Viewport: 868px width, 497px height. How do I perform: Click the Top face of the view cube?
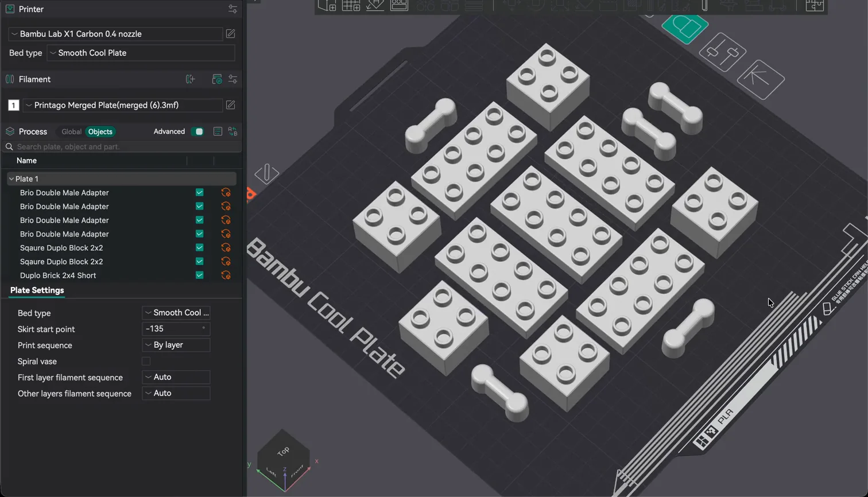pyautogui.click(x=283, y=451)
